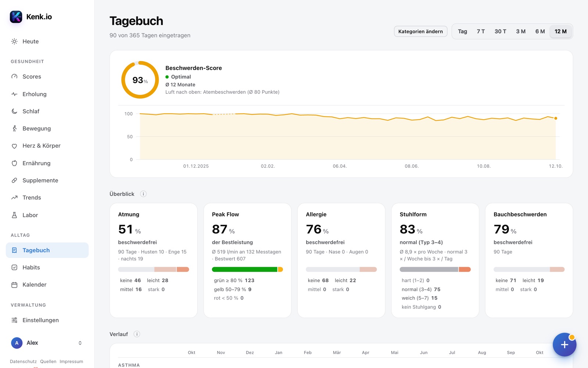Screen dimensions: 588x368
Task: Select the Schlaf moon icon
Action: click(x=14, y=111)
